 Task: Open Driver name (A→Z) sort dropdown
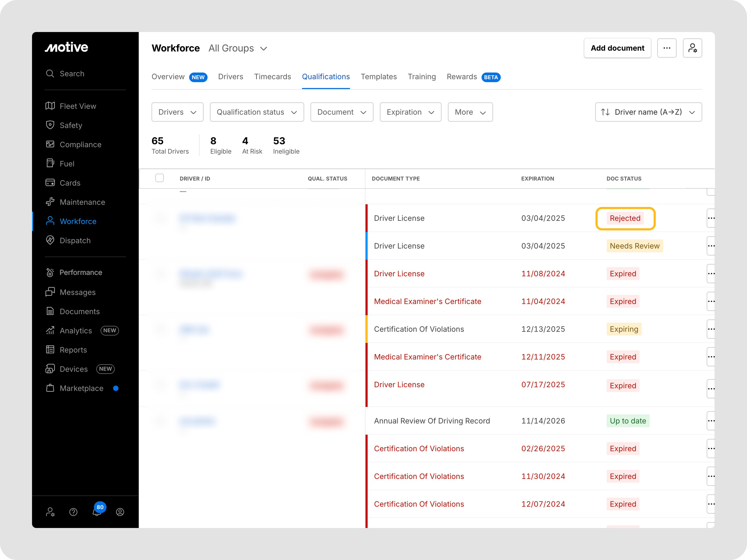coord(648,112)
